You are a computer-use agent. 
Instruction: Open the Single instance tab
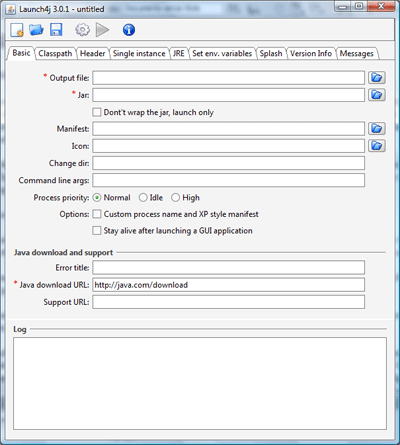point(139,53)
